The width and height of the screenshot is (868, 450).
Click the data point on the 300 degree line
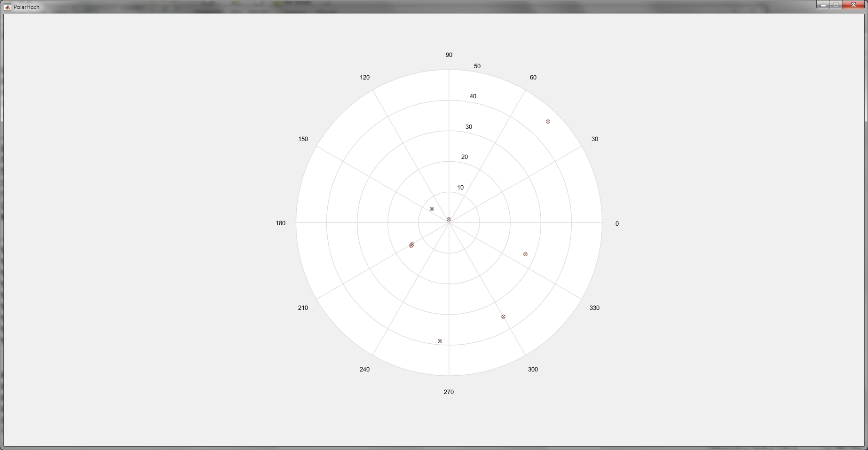coord(503,317)
